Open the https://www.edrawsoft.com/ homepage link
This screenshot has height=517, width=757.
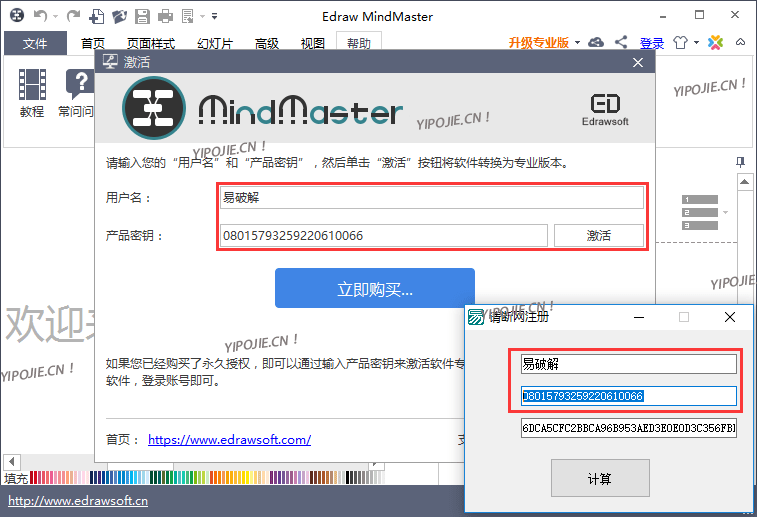pyautogui.click(x=229, y=440)
